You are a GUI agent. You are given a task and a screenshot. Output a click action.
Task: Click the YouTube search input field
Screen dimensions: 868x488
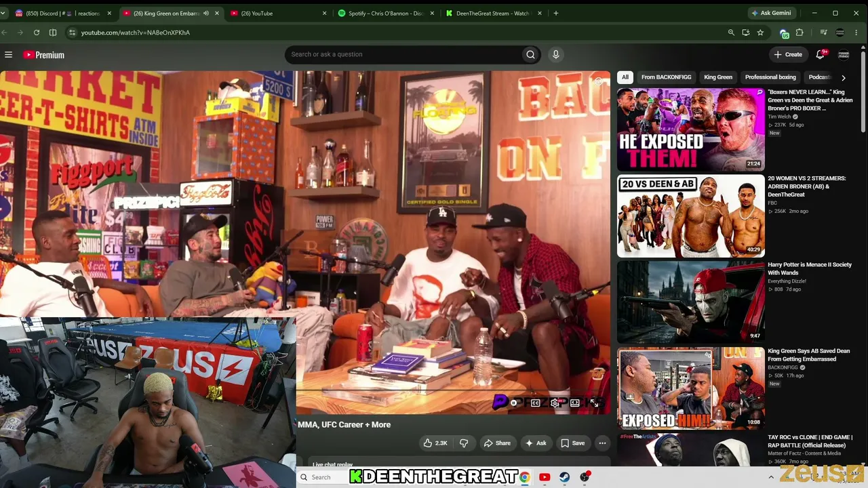(x=403, y=55)
